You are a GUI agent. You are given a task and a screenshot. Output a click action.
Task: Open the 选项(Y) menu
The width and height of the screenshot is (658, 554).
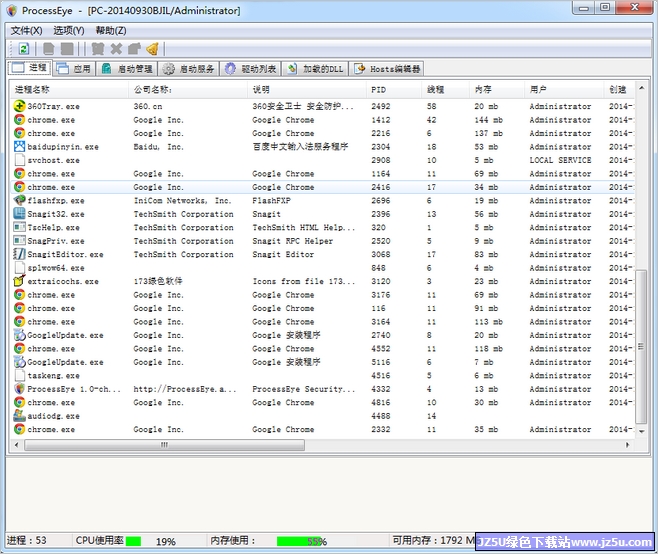tap(69, 31)
